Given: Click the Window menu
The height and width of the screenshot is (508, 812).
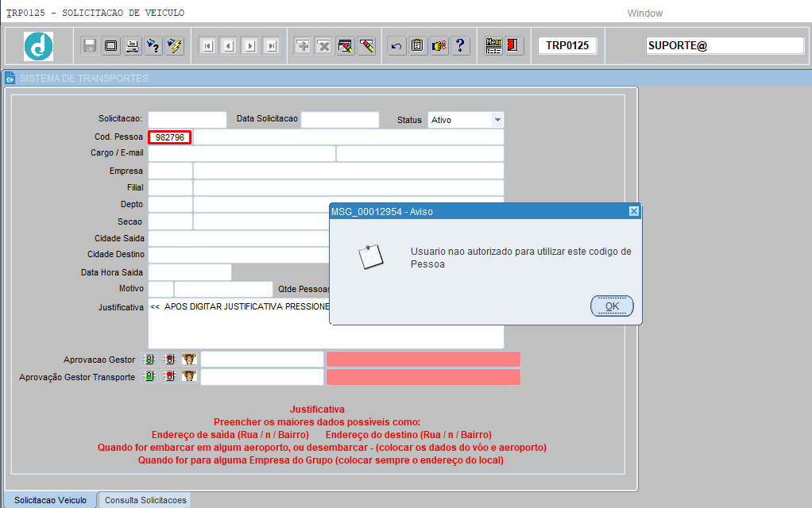Looking at the screenshot, I should click(x=644, y=13).
